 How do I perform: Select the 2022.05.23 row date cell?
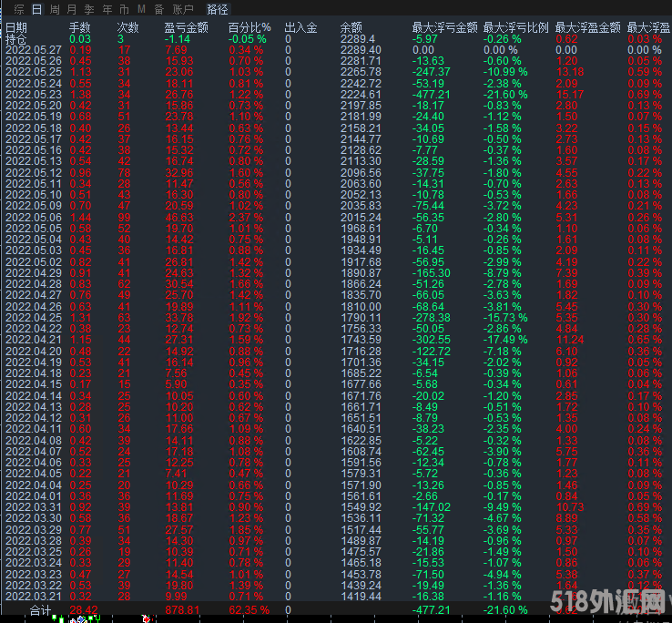[x=34, y=94]
